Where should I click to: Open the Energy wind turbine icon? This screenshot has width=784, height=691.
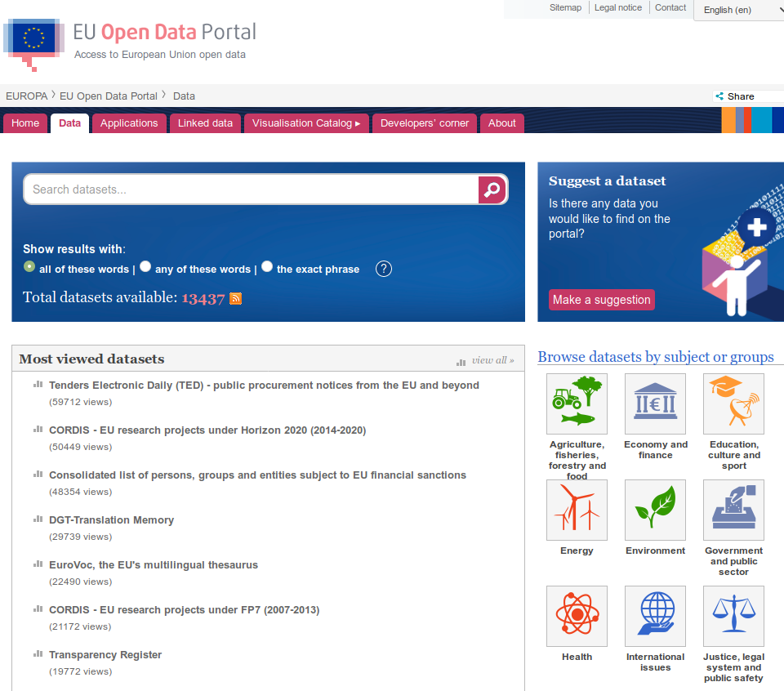577,510
